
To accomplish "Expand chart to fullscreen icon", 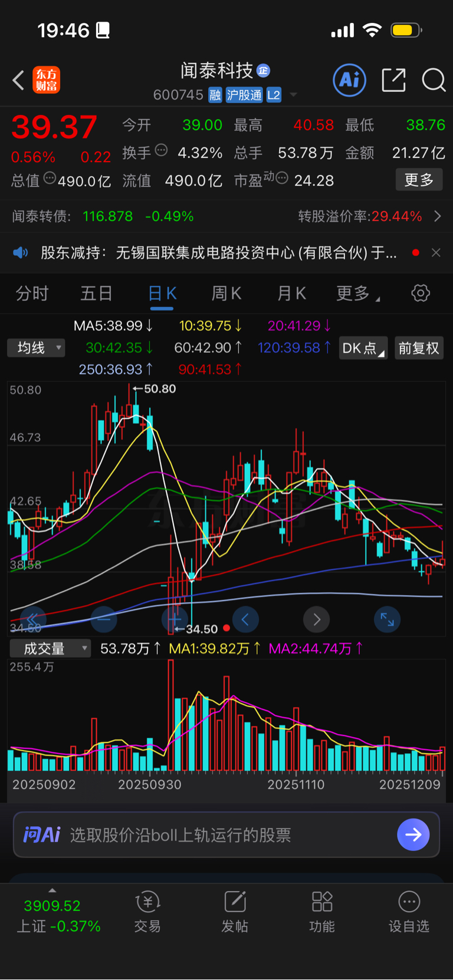I will click(x=387, y=619).
